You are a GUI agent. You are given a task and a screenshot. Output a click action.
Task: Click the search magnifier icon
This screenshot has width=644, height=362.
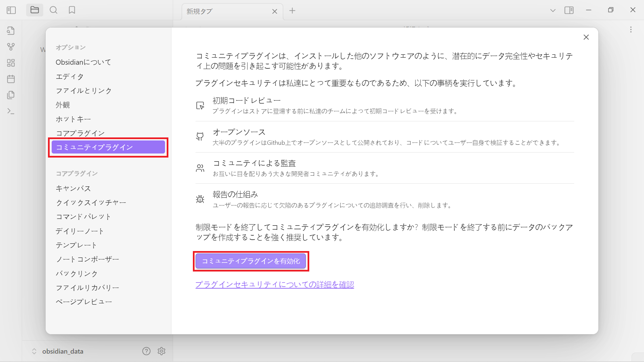53,10
